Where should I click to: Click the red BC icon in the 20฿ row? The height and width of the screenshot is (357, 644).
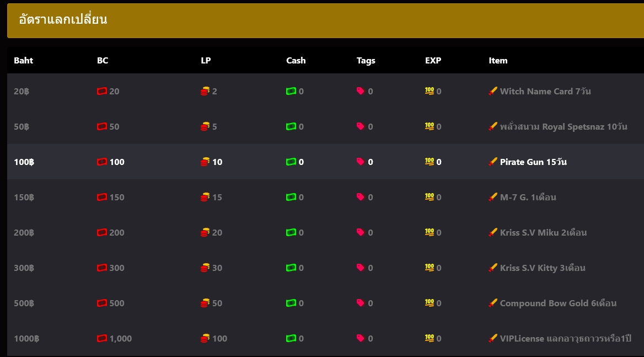pyautogui.click(x=101, y=91)
